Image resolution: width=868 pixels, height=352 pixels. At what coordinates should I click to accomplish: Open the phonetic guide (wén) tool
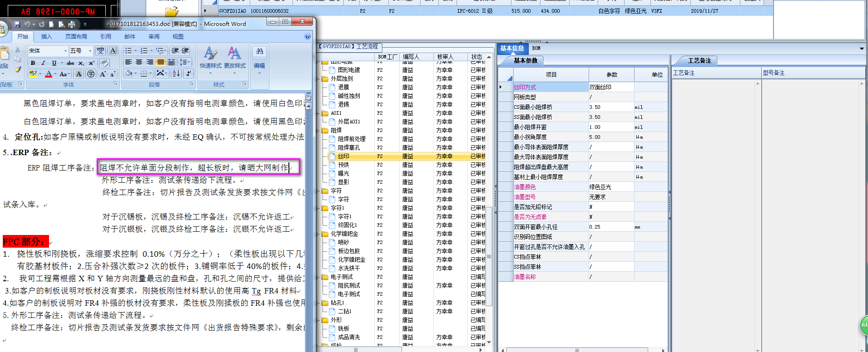pyautogui.click(x=100, y=50)
